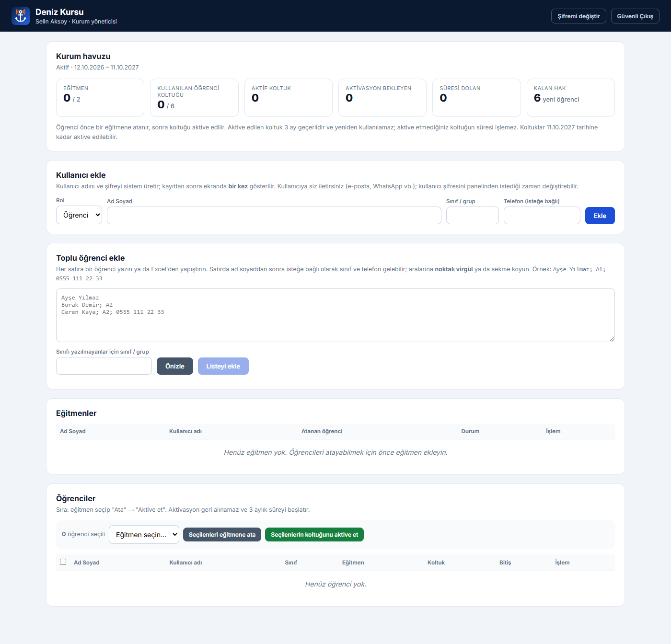Open the Şifremi değiştir button
Viewport: 671px width, 644px height.
click(578, 16)
